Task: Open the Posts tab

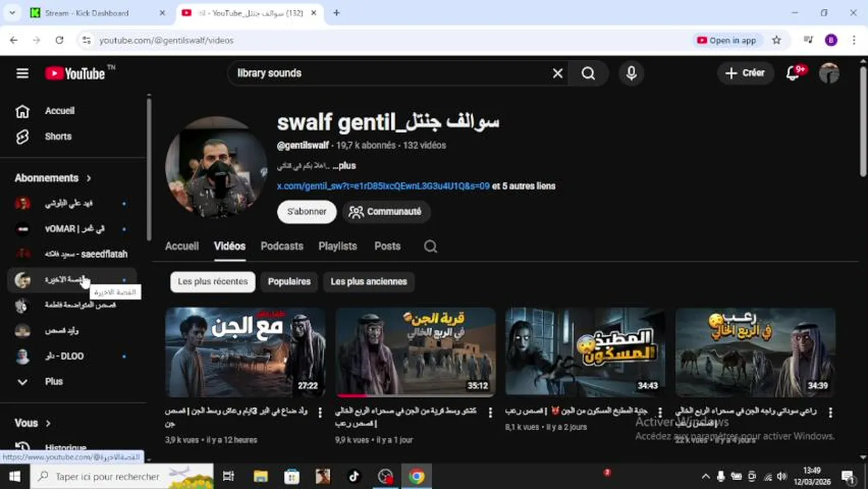Action: [387, 247]
